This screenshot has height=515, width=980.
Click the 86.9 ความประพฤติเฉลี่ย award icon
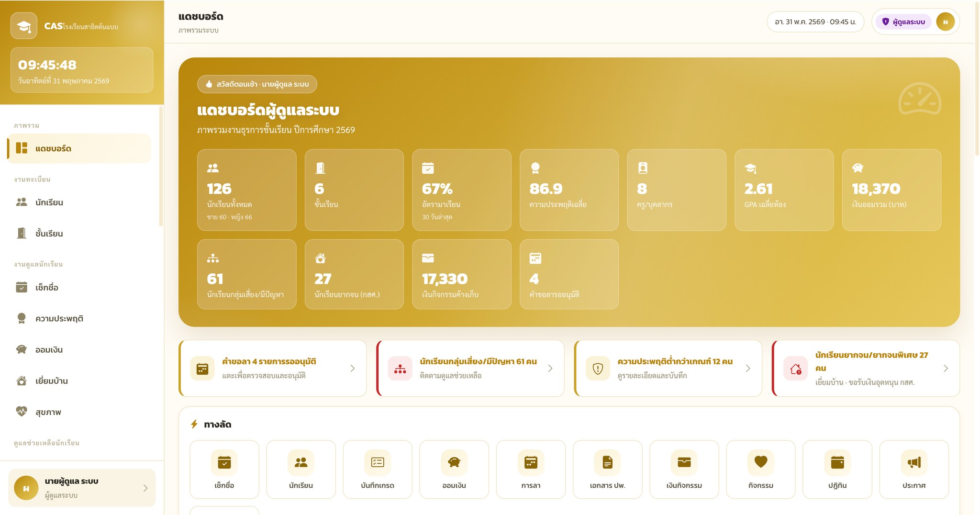pyautogui.click(x=535, y=168)
